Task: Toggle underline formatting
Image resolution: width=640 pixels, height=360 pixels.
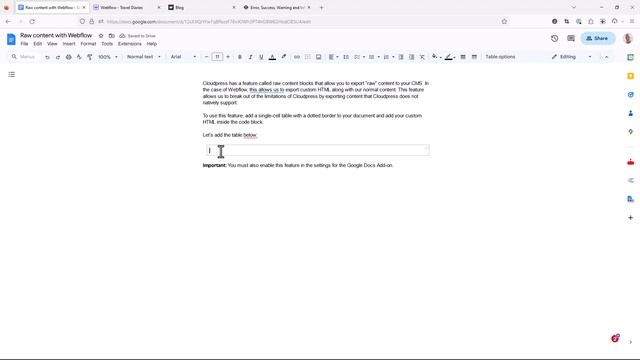Action: (261, 57)
